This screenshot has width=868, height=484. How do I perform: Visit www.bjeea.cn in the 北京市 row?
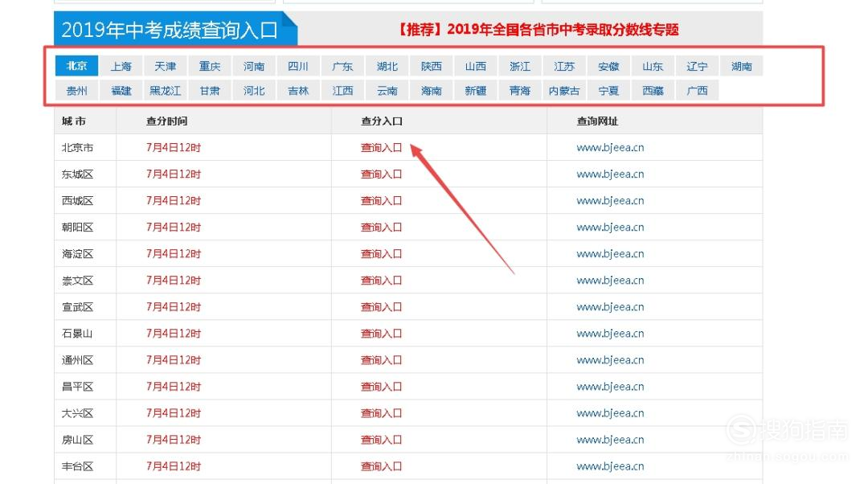pyautogui.click(x=610, y=147)
